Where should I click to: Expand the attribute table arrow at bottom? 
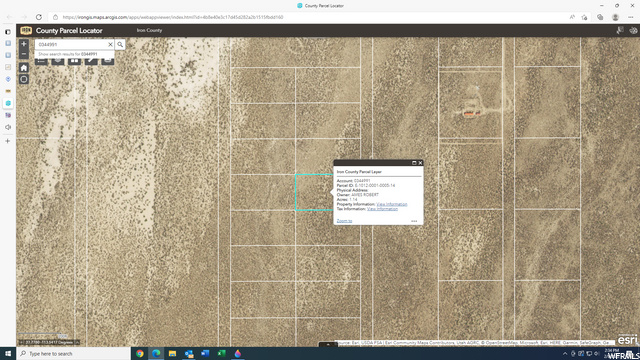pyautogui.click(x=328, y=344)
